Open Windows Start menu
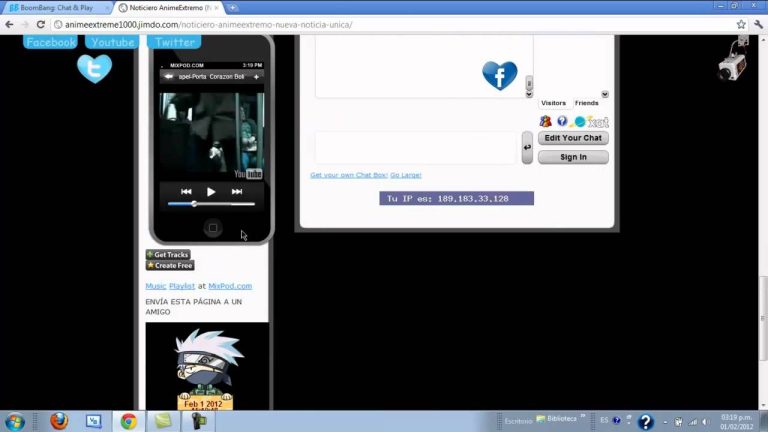This screenshot has height=432, width=768. [x=15, y=422]
